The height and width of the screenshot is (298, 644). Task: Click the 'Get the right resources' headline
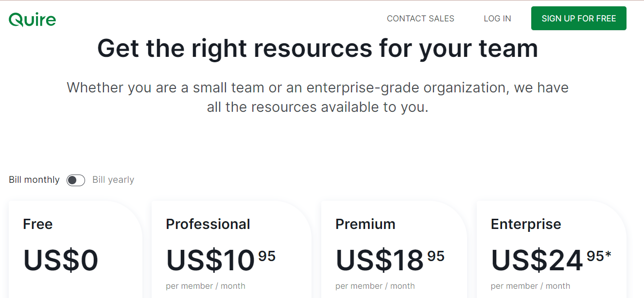coord(317,49)
